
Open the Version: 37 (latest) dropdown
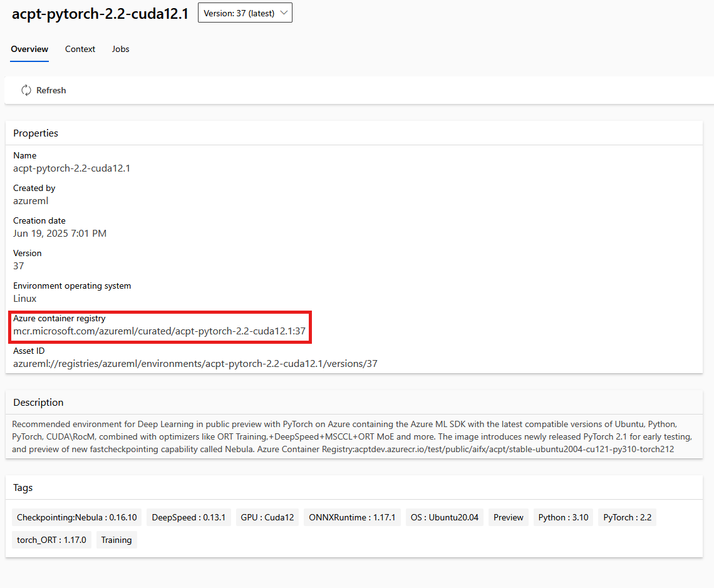(x=244, y=12)
